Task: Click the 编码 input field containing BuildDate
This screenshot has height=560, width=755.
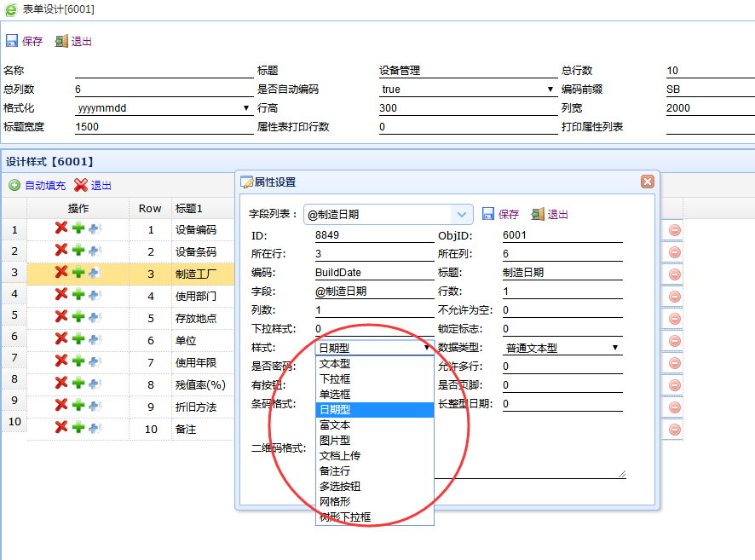Action: 374,273
